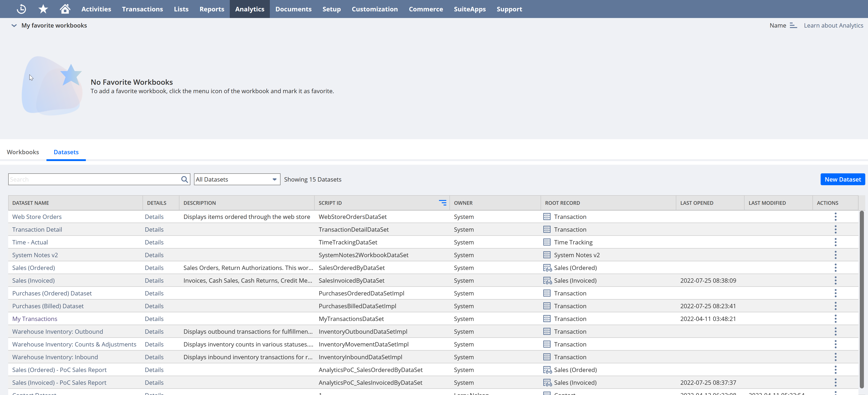868x395 pixels.
Task: Click the Transaction Detail dataset icon
Action: [x=547, y=229]
